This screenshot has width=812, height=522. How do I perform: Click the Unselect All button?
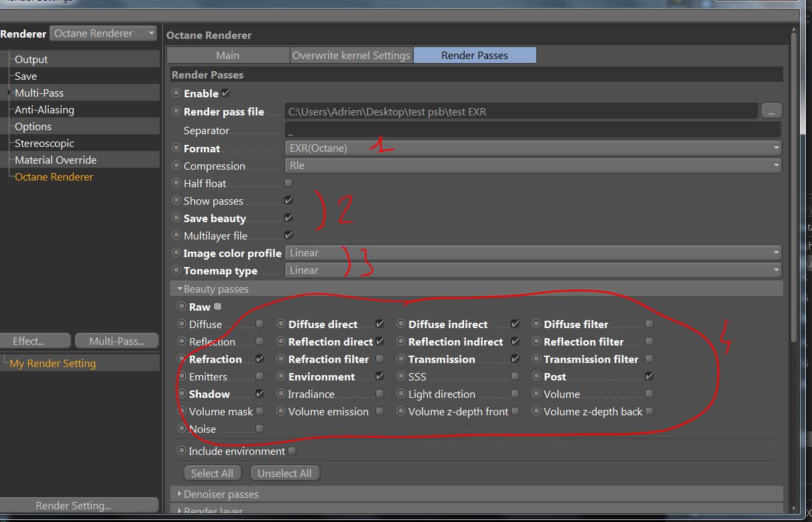click(x=285, y=473)
